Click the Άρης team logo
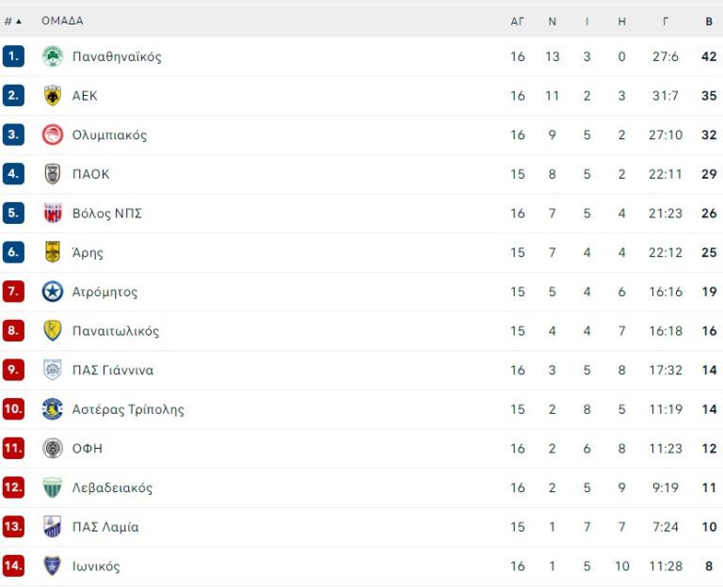The image size is (723, 588). click(53, 252)
